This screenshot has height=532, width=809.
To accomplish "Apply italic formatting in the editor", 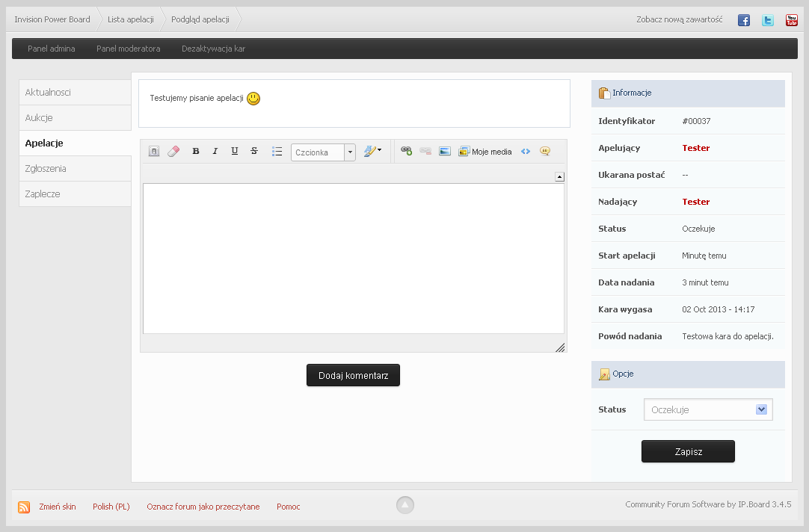I will click(215, 151).
